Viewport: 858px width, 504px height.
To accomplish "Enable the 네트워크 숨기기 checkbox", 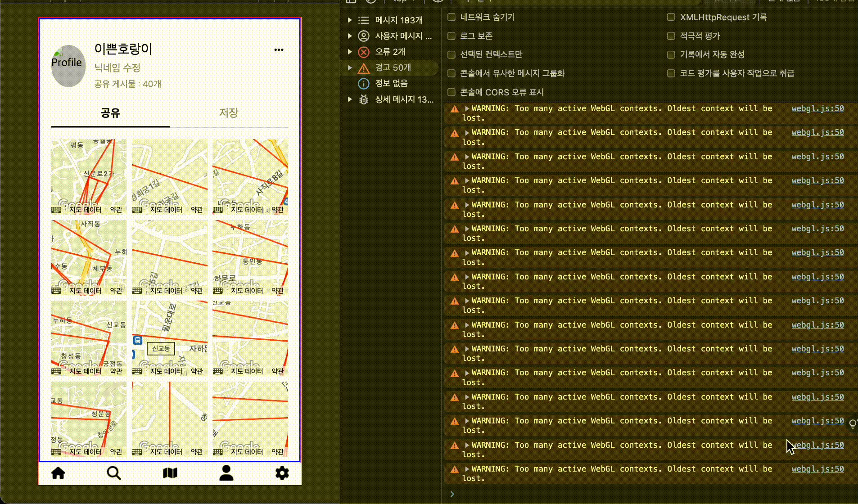I will [452, 17].
